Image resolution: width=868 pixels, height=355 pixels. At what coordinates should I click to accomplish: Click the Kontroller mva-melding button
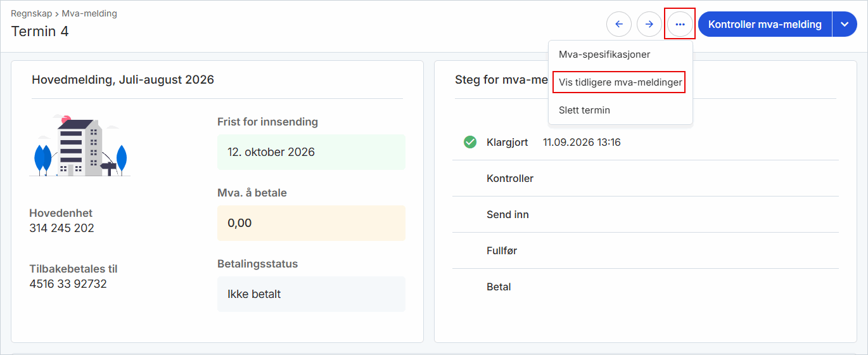coord(765,24)
